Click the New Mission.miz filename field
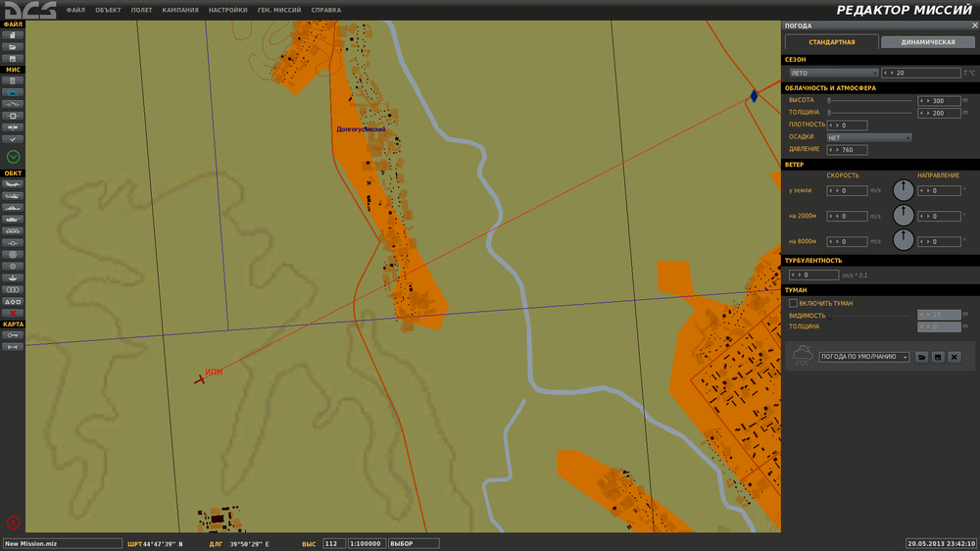The width and height of the screenshot is (980, 551). [x=62, y=544]
